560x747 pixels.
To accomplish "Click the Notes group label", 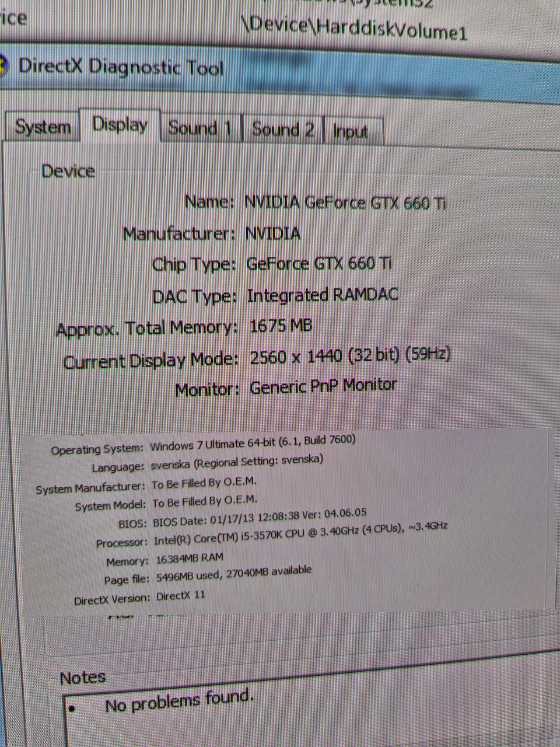I will (82, 678).
